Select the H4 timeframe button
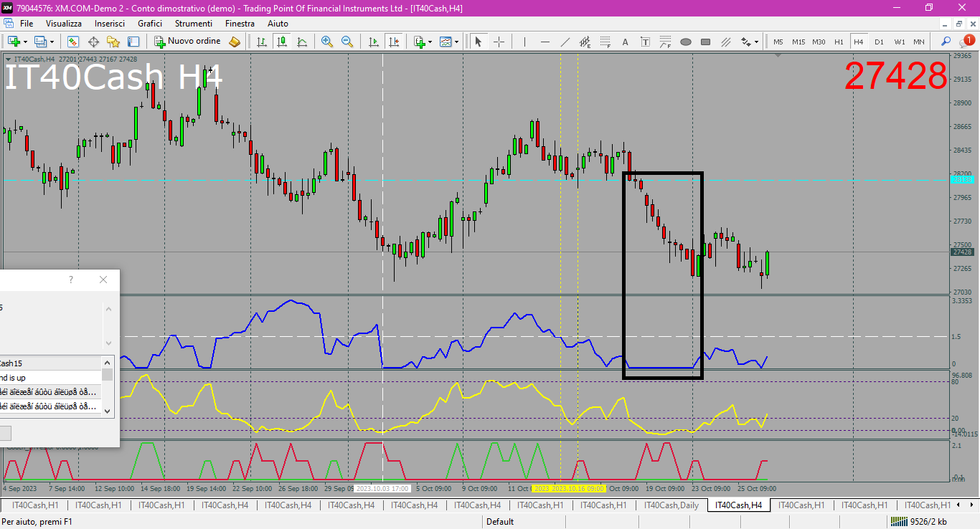The height and width of the screenshot is (529, 980). pos(859,42)
